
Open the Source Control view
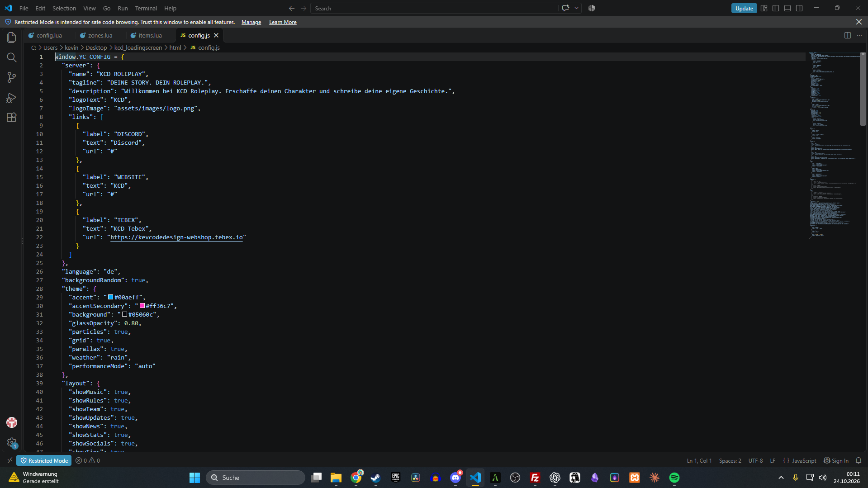12,77
